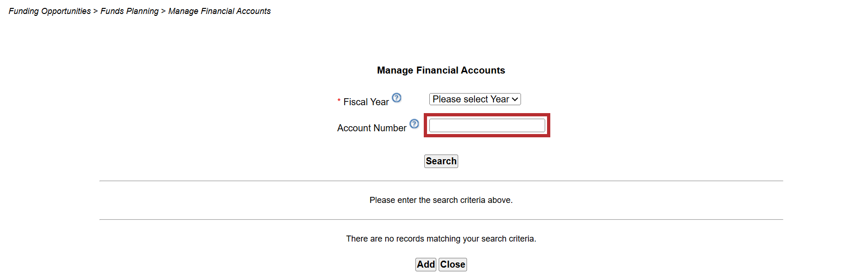
Task: Focus the Account Number text field
Action: [x=487, y=126]
